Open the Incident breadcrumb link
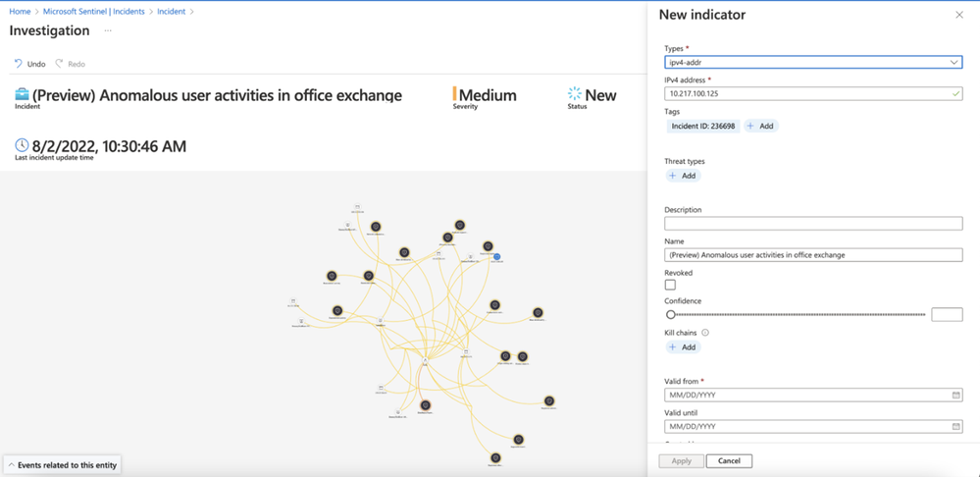The width and height of the screenshot is (980, 477). point(171,11)
